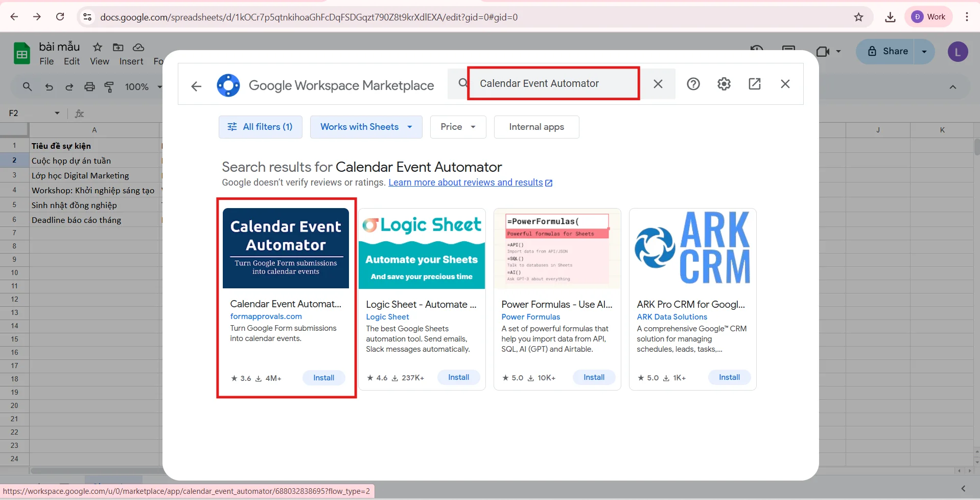
Task: Install Power Formulas add-on
Action: [x=594, y=377]
